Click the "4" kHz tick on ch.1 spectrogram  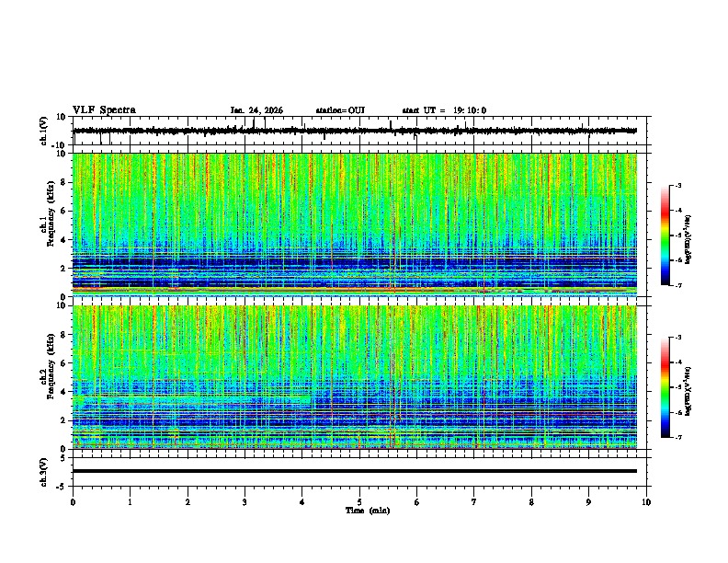coord(63,240)
